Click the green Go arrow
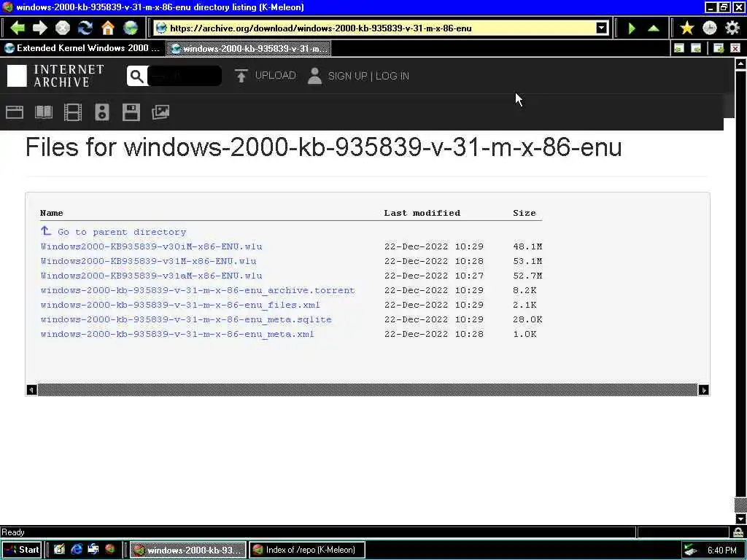Screen dimensions: 747x560 point(632,28)
